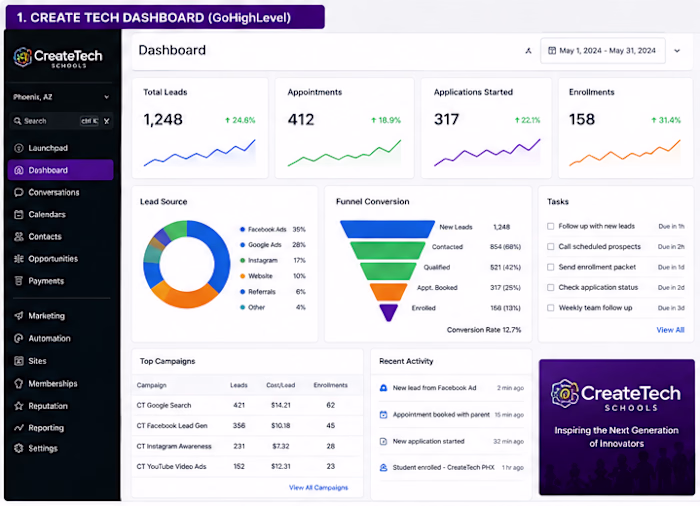Click the icon left of date range picker

(x=529, y=51)
